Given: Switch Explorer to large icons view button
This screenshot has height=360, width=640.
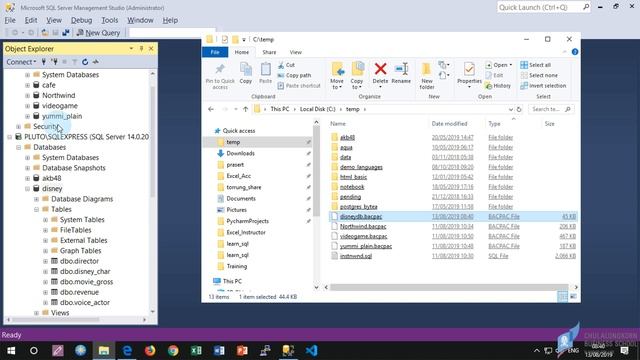Looking at the screenshot, I should pyautogui.click(x=573, y=296).
